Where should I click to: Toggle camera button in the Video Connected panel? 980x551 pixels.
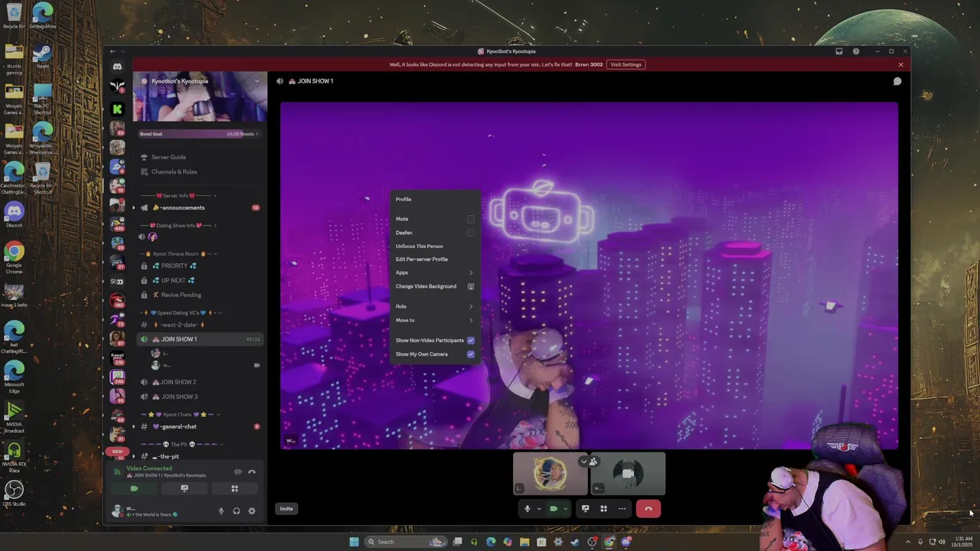tap(134, 488)
